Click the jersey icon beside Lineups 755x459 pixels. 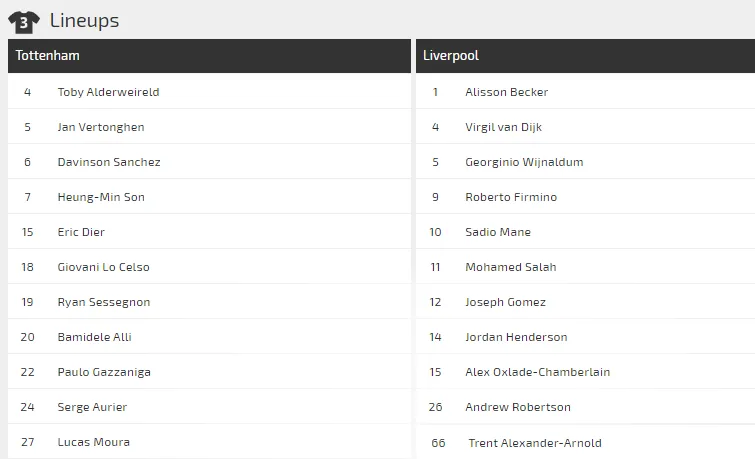[24, 21]
